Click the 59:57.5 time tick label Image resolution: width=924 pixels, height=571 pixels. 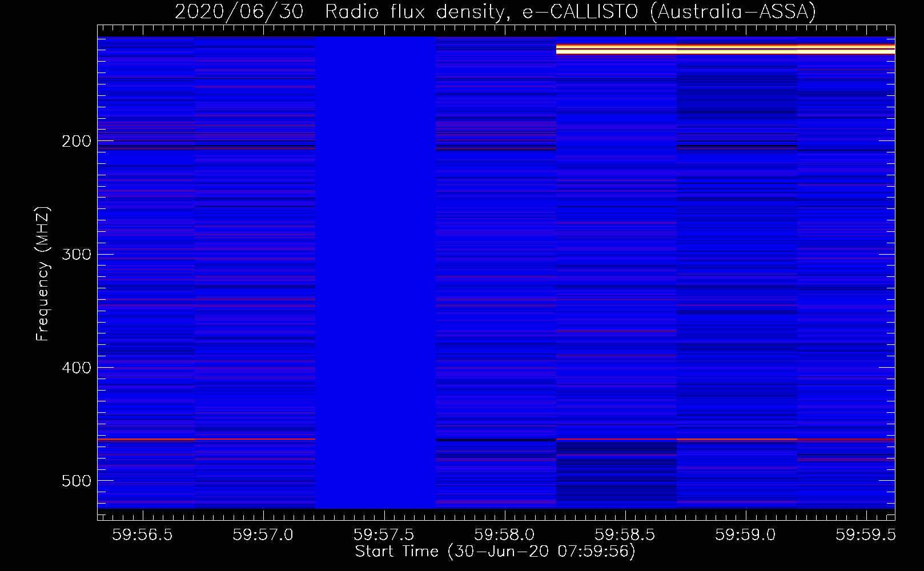coord(384,534)
